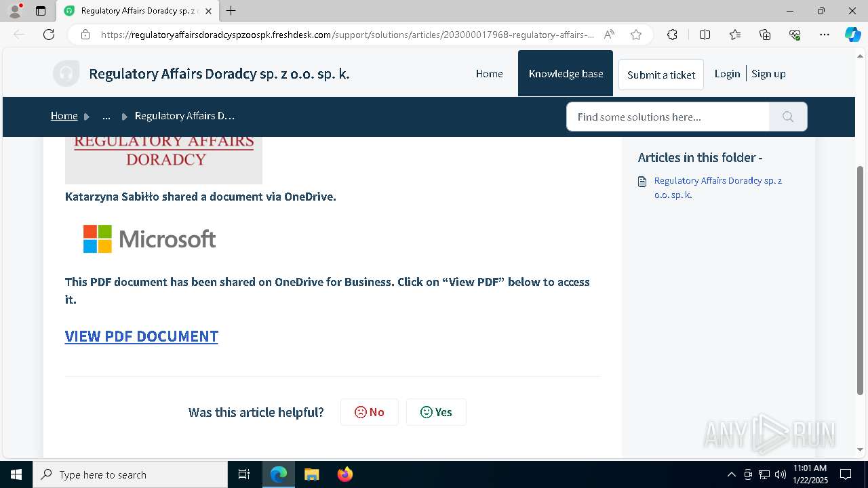
Task: Open sidebar article Regulatory Affairs Doradcy sp. z o.o. sp. k.
Action: [x=718, y=188]
